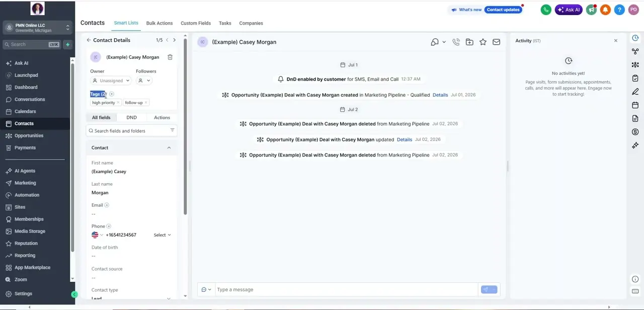Add an email using plus icon beside Email
The height and width of the screenshot is (310, 644).
(107, 205)
